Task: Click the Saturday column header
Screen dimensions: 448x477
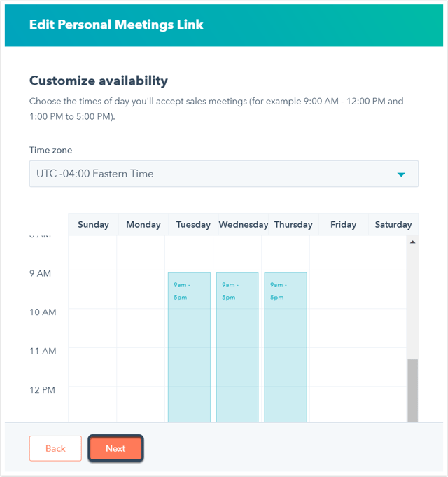Action: 393,225
